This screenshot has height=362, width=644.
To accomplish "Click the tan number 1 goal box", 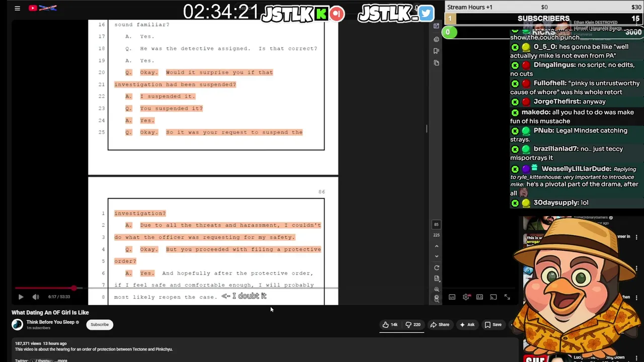I will 449,19.
